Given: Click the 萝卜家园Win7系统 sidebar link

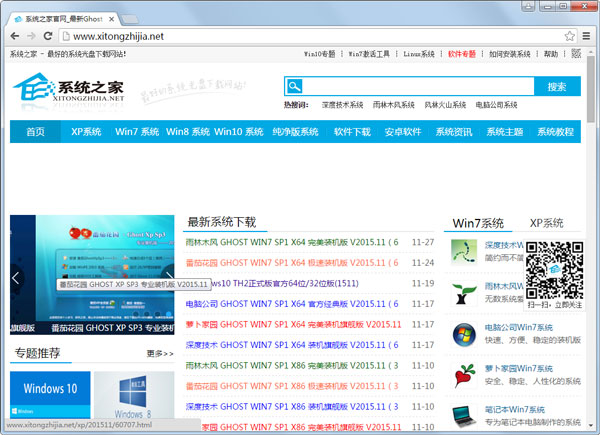Looking at the screenshot, I should click(x=518, y=368).
